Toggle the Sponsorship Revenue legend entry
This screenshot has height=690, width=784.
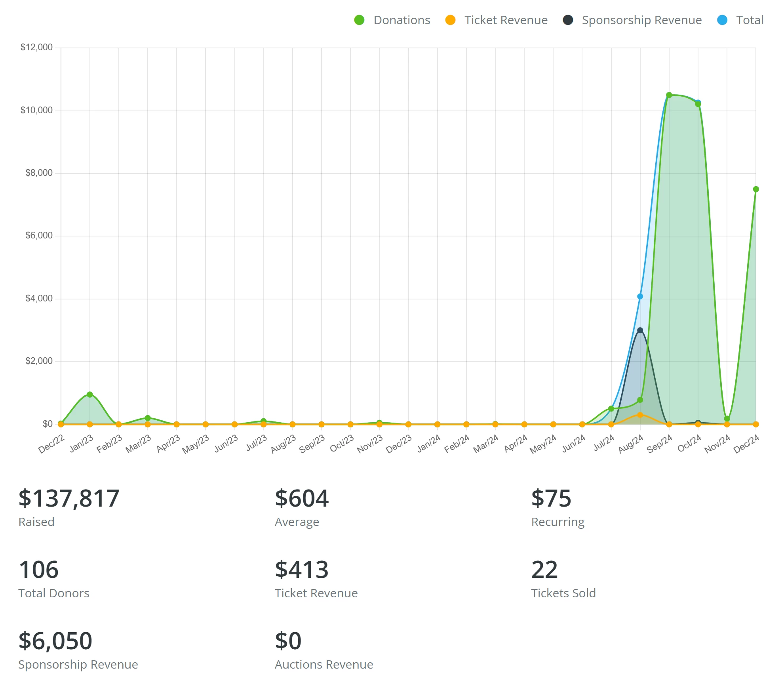click(641, 20)
